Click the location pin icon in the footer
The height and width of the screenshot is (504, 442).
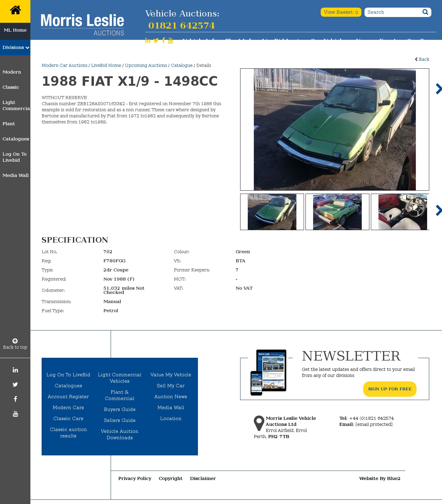point(259,423)
